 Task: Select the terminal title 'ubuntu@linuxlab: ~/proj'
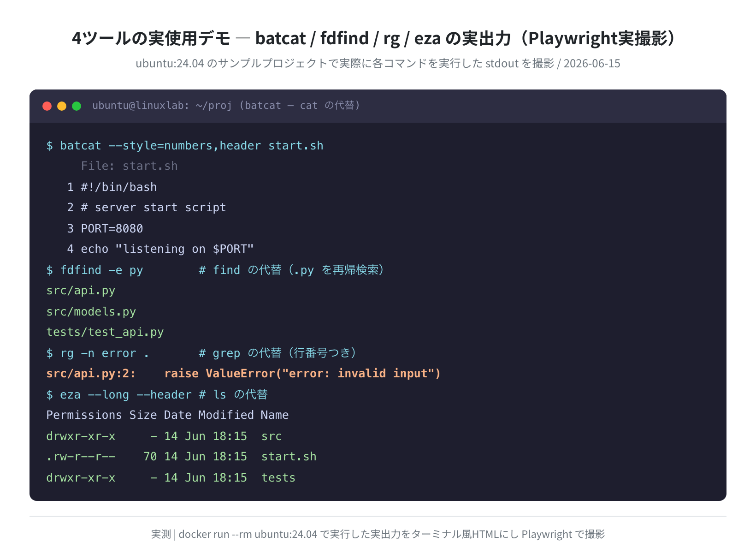[x=162, y=106]
